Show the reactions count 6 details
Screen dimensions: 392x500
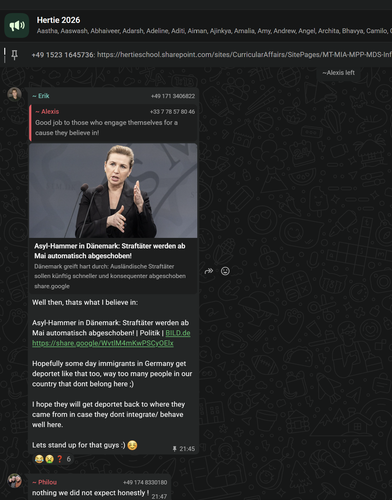coord(69,459)
